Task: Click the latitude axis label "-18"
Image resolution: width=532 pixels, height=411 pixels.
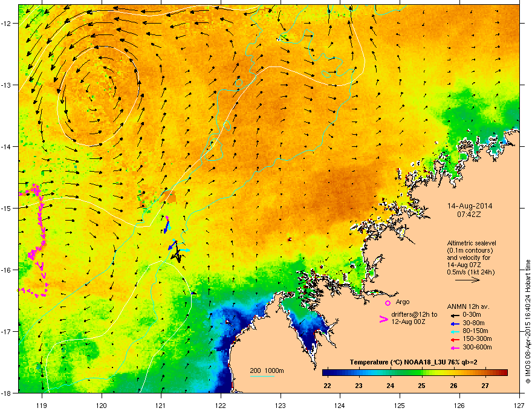Action: tap(6, 393)
